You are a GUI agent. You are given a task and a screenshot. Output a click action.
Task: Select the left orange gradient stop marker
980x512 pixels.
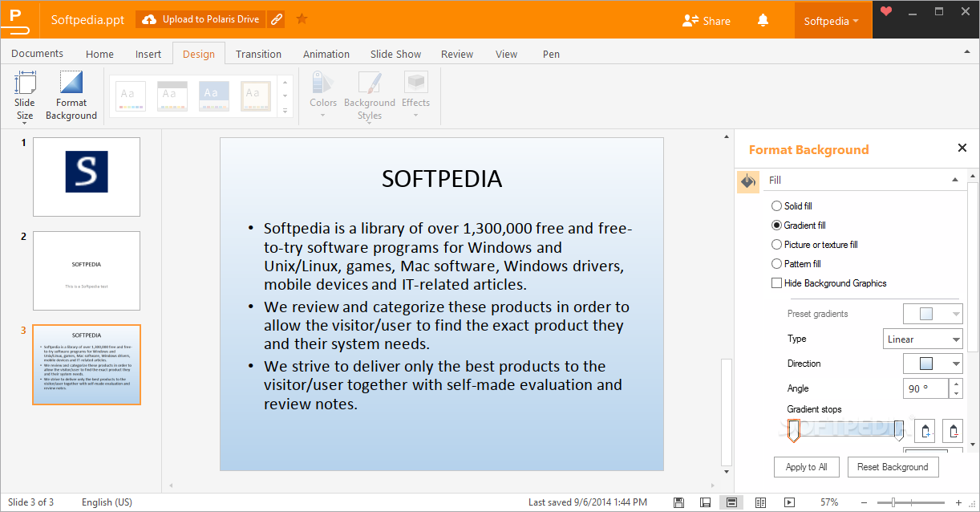(x=793, y=431)
